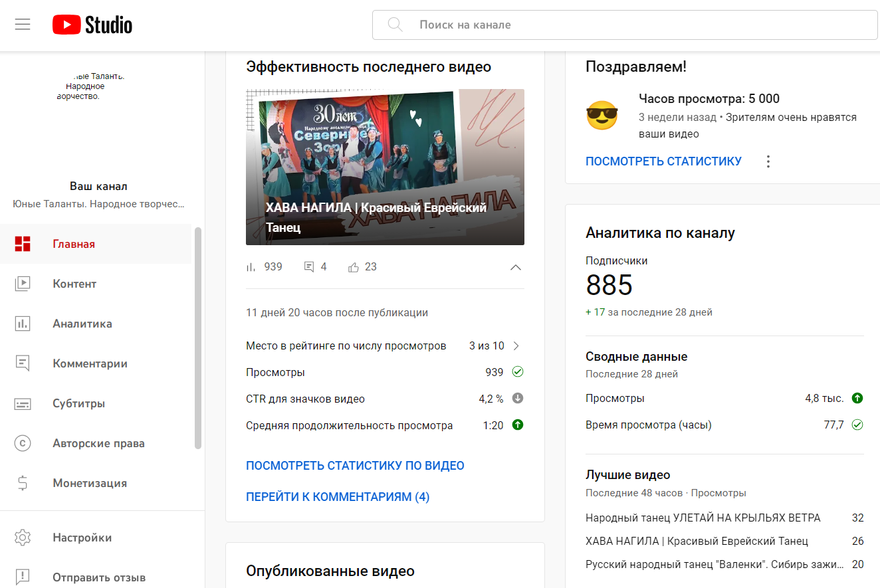Click the + 17 за последние 28 дней text
Viewport: 880px width, 588px height.
649,312
